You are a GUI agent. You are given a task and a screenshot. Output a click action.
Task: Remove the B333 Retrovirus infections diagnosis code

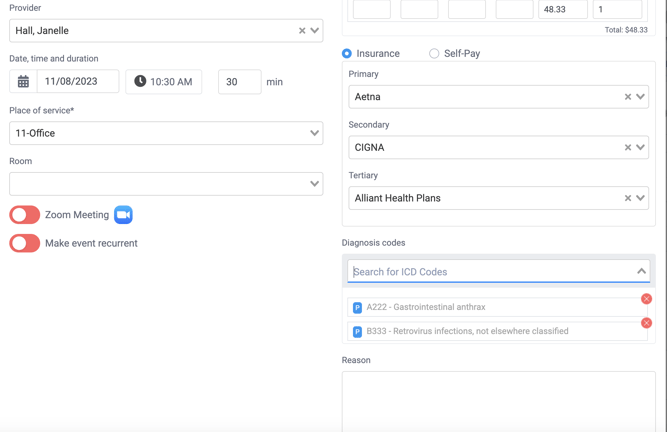[646, 323]
